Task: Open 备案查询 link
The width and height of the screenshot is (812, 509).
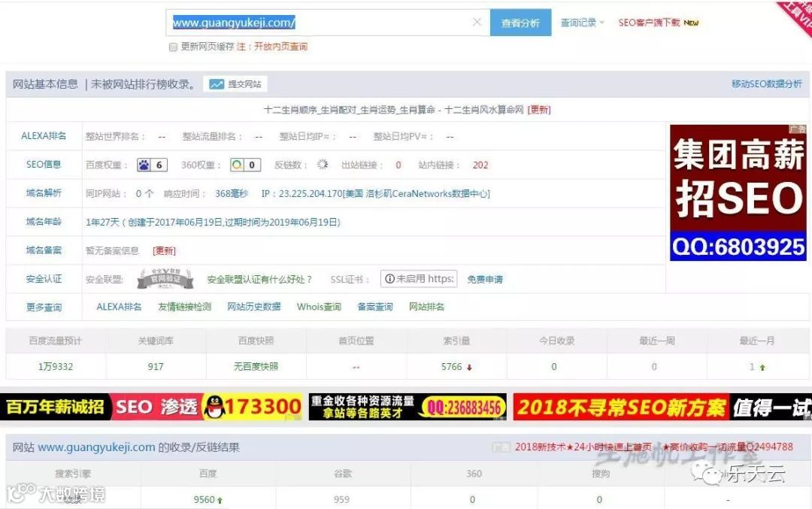Action: coord(375,307)
